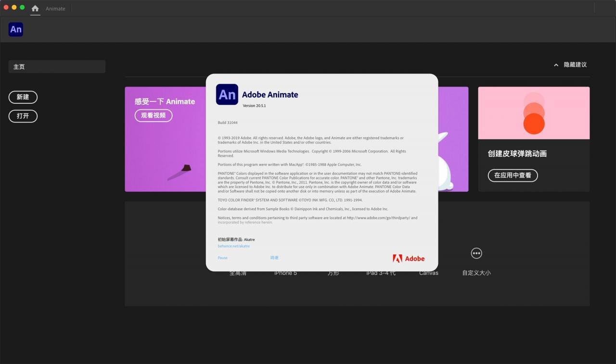Click the 初始屏幕作品: Akatre credit text

point(236,239)
